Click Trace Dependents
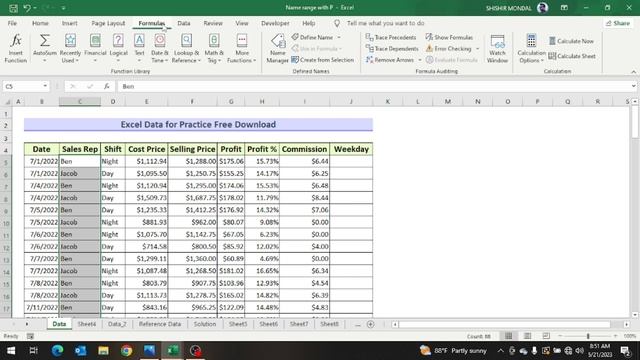This screenshot has width=640, height=360. (x=392, y=49)
